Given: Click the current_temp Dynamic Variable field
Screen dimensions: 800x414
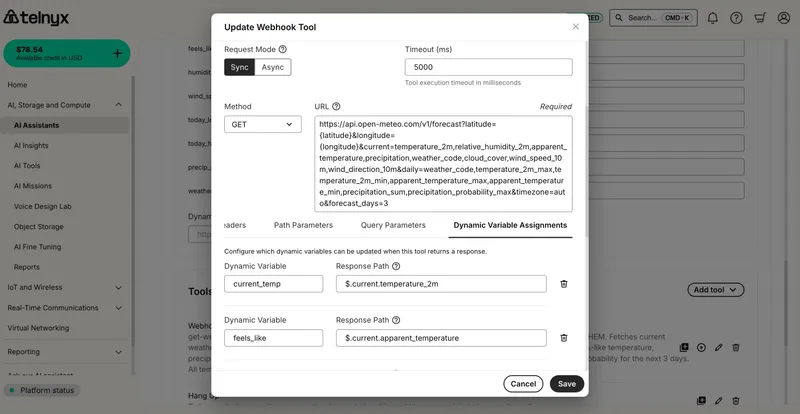Looking at the screenshot, I should tap(273, 284).
